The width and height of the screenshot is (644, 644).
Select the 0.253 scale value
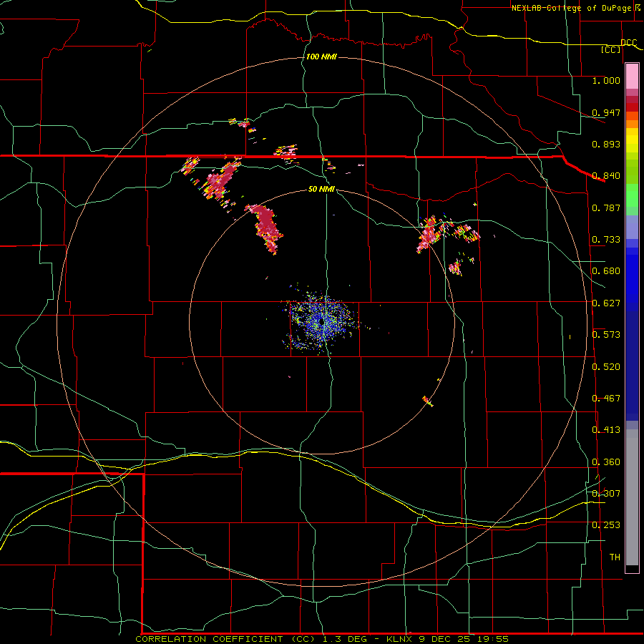point(606,525)
